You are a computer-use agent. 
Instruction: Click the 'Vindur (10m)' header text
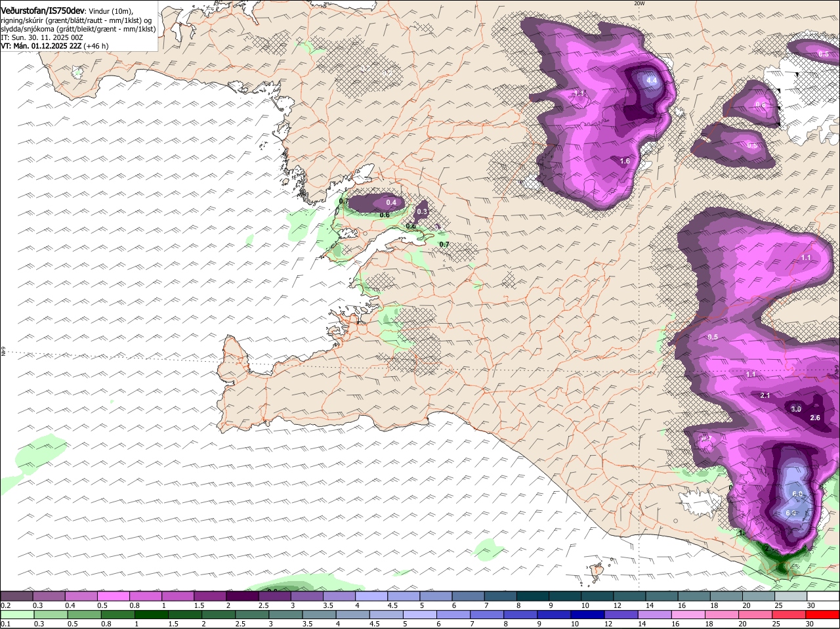(x=110, y=11)
